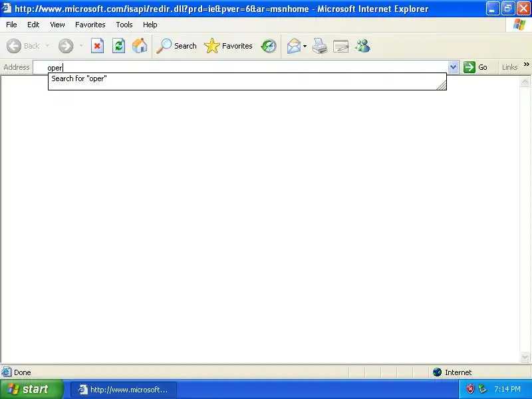Click the page scrollbar up arrow
Image resolution: width=532 pixels, height=399 pixels.
pyautogui.click(x=525, y=81)
